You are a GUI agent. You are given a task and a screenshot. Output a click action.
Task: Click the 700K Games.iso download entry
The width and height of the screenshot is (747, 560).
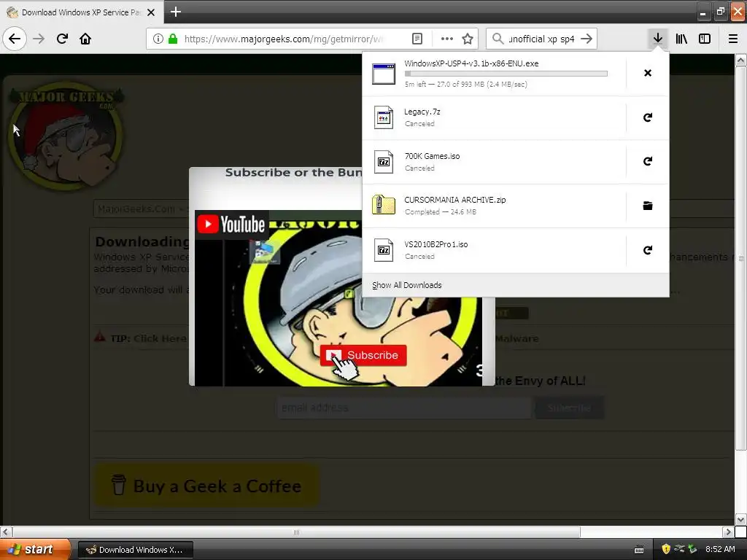[x=494, y=162]
